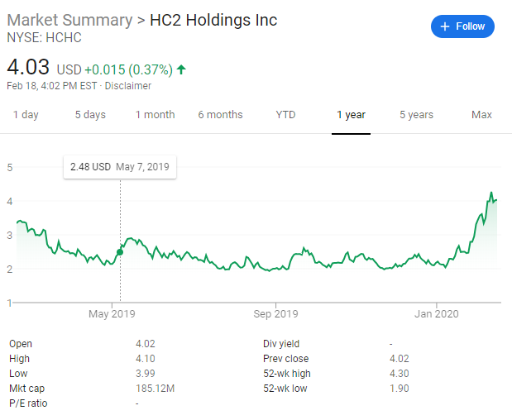Show the Max time range
The image size is (512, 420).
pyautogui.click(x=481, y=115)
